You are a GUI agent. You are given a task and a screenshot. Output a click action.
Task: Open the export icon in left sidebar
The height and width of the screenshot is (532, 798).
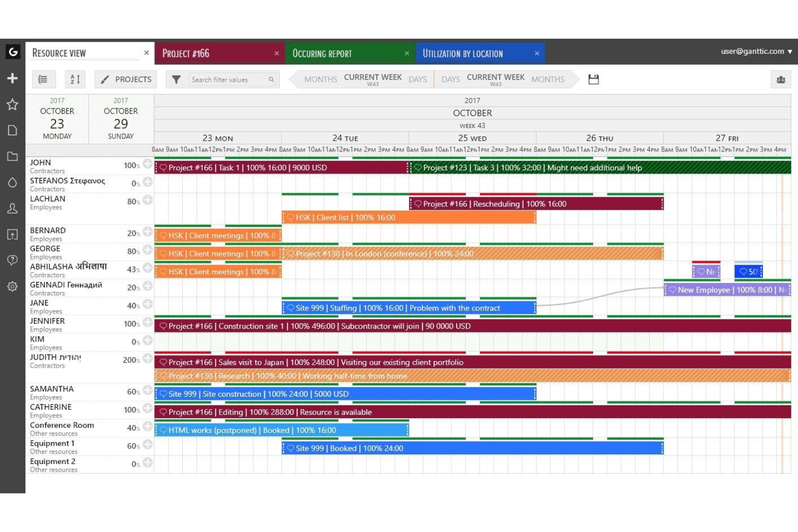coord(12,234)
